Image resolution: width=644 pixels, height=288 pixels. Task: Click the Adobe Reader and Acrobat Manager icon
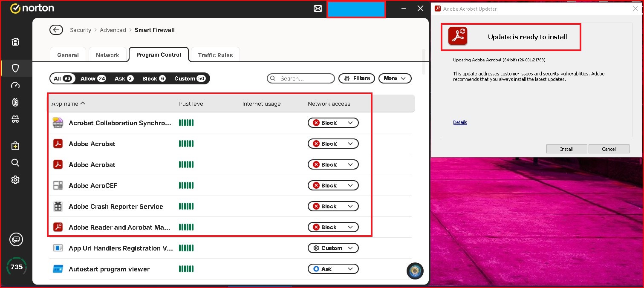58,228
